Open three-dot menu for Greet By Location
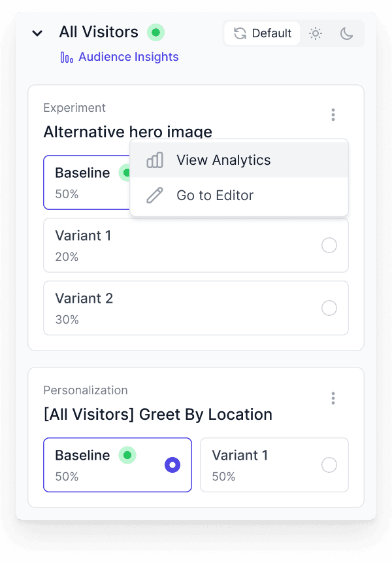The width and height of the screenshot is (392, 563). tap(333, 398)
